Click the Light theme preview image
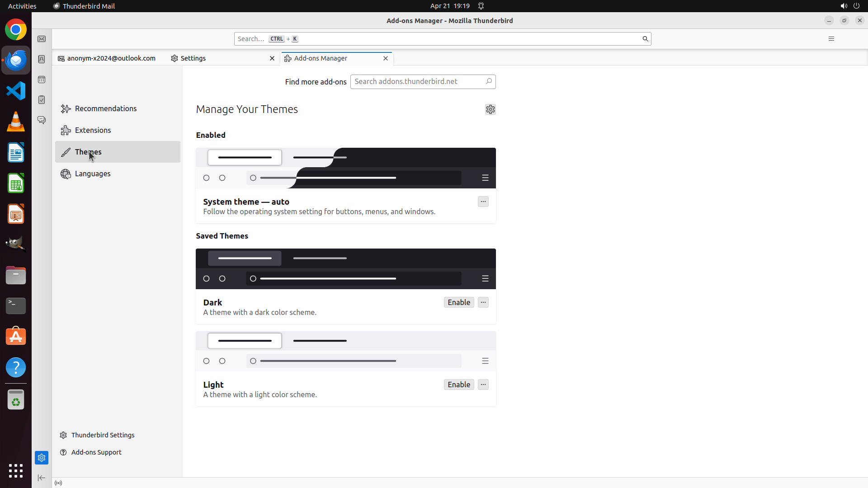 point(346,351)
